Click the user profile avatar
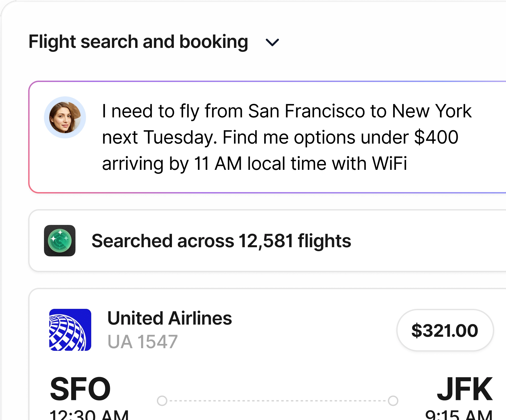 (65, 117)
